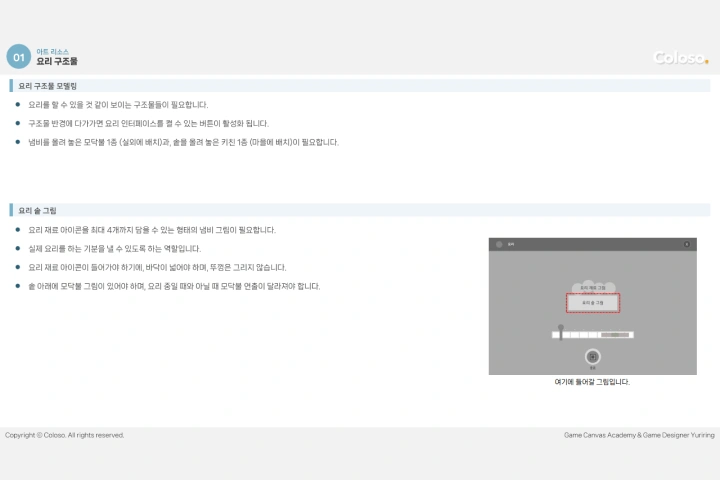This screenshot has width=720, height=480.
Task: Click the cloud-shaped '요리 재료 그림' placeholder
Action: pos(593,287)
